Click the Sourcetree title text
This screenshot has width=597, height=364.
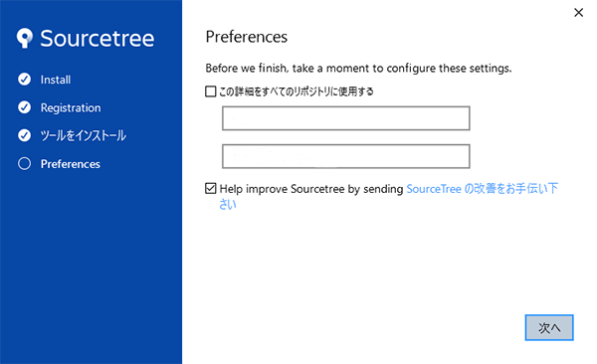(x=98, y=39)
